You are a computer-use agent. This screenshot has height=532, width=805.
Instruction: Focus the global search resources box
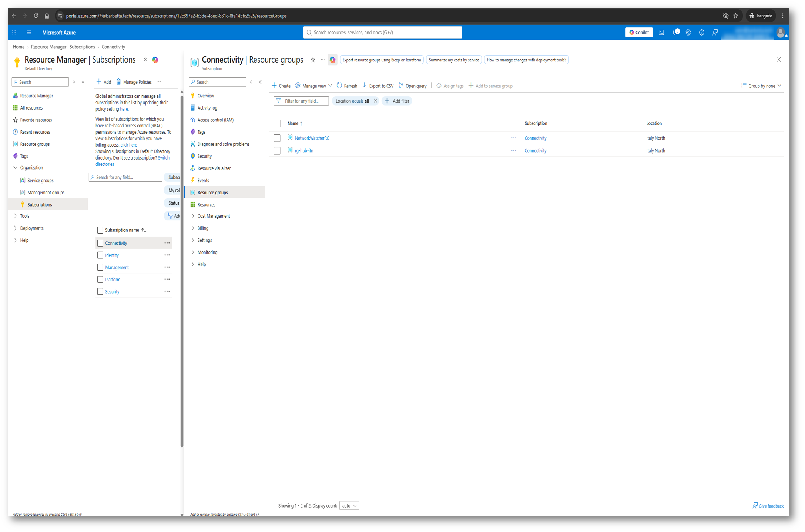click(x=383, y=33)
